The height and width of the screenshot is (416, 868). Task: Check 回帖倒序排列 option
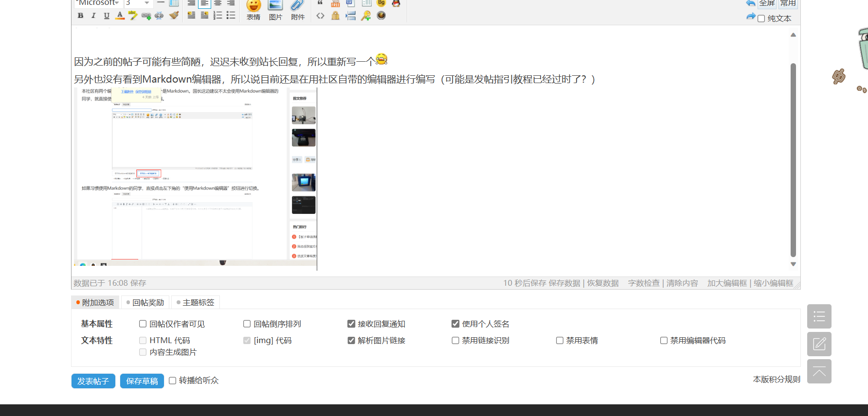(x=247, y=324)
